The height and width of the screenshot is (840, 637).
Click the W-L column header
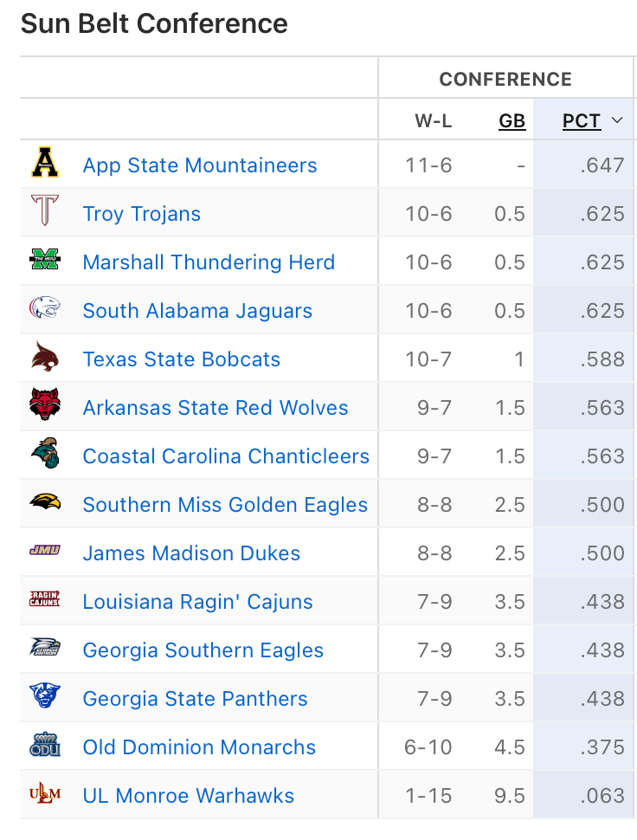433,121
